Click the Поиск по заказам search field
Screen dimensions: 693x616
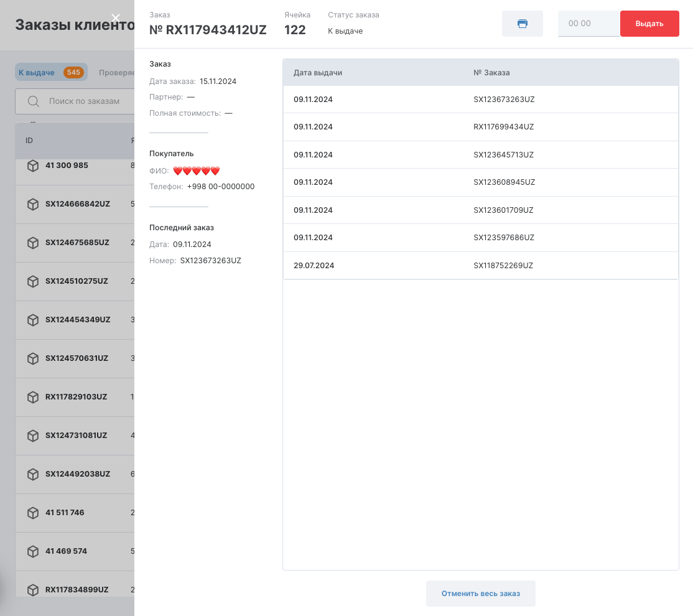pyautogui.click(x=75, y=101)
